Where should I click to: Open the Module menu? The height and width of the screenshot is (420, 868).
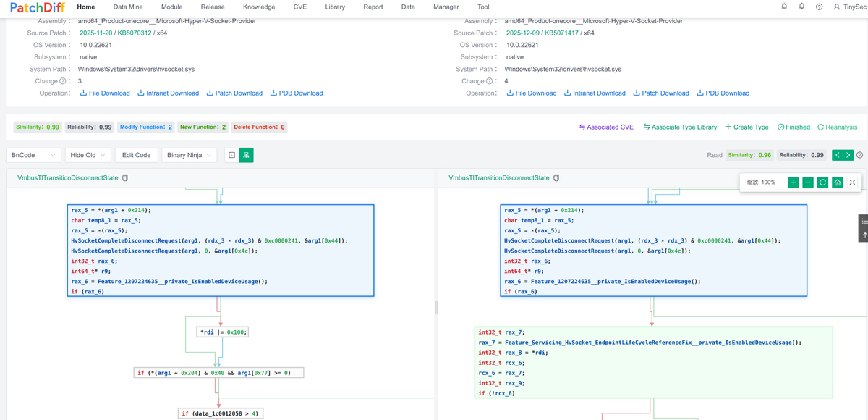[171, 7]
